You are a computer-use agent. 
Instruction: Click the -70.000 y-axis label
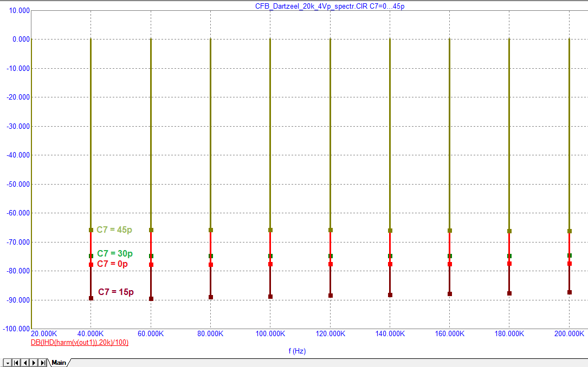(18, 243)
